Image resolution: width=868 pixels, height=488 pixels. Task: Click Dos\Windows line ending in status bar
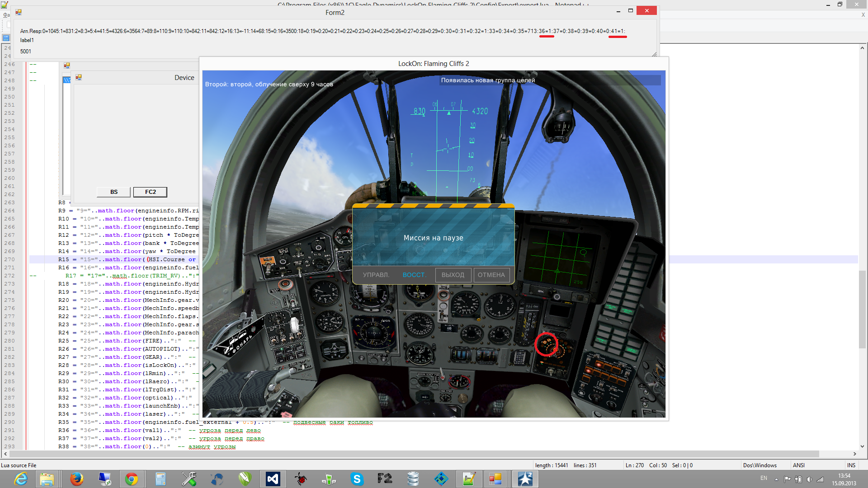(760, 465)
